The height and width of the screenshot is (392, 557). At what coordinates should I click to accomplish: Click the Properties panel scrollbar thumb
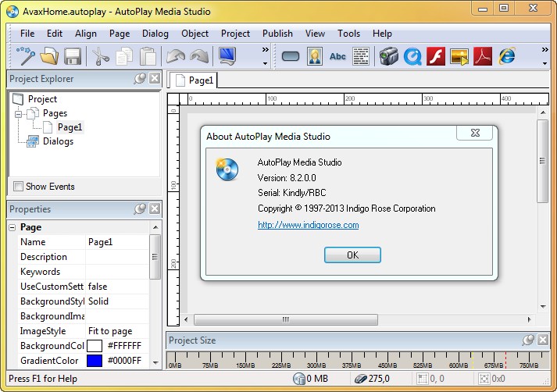(x=155, y=257)
